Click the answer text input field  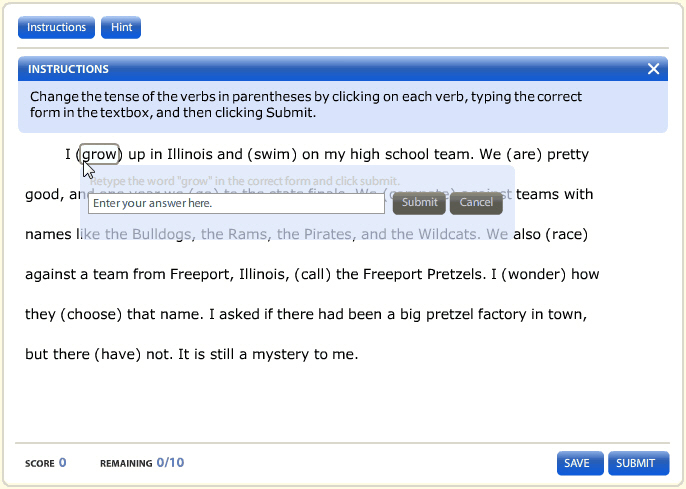pyautogui.click(x=236, y=203)
